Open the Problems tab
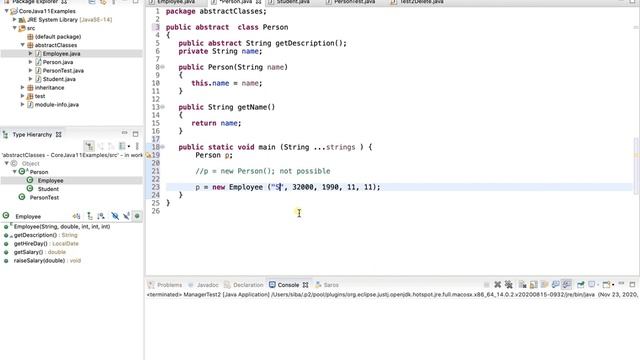 pyautogui.click(x=165, y=285)
